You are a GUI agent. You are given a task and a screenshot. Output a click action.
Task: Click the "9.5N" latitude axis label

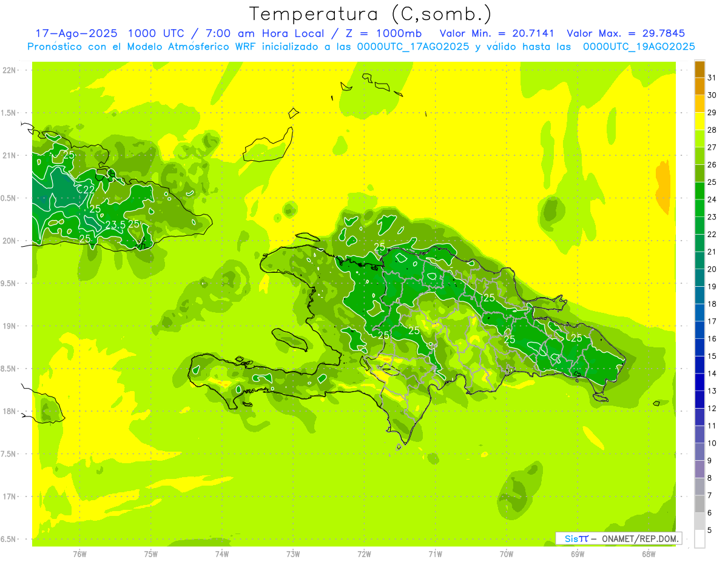click(9, 283)
